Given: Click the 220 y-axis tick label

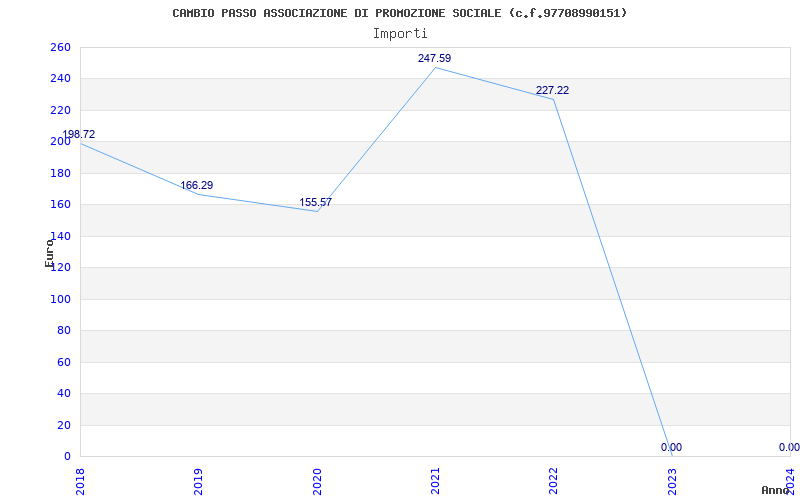Looking at the screenshot, I should click(x=60, y=110).
